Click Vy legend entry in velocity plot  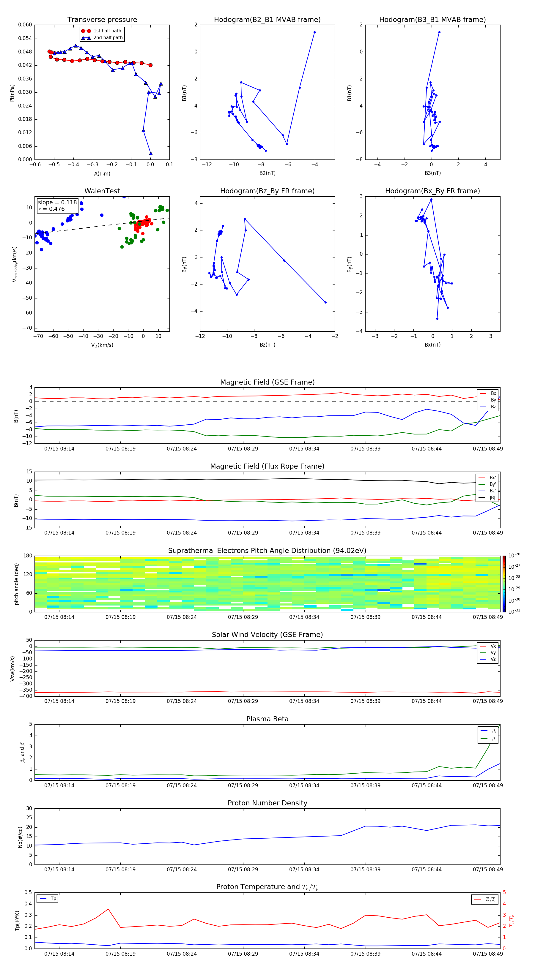coord(488,652)
